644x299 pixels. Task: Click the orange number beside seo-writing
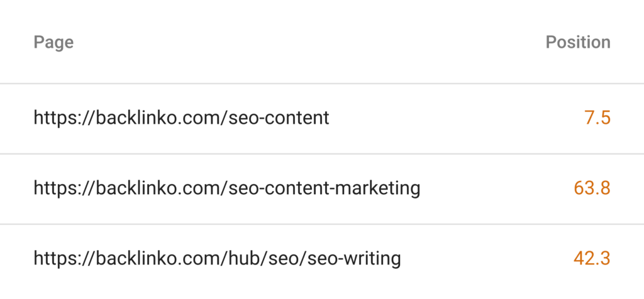592,258
